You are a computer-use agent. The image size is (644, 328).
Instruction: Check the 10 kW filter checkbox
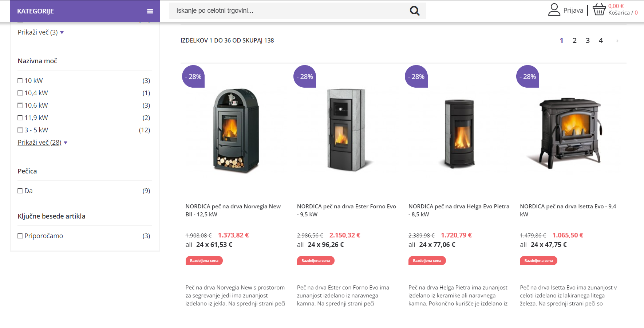pos(20,81)
